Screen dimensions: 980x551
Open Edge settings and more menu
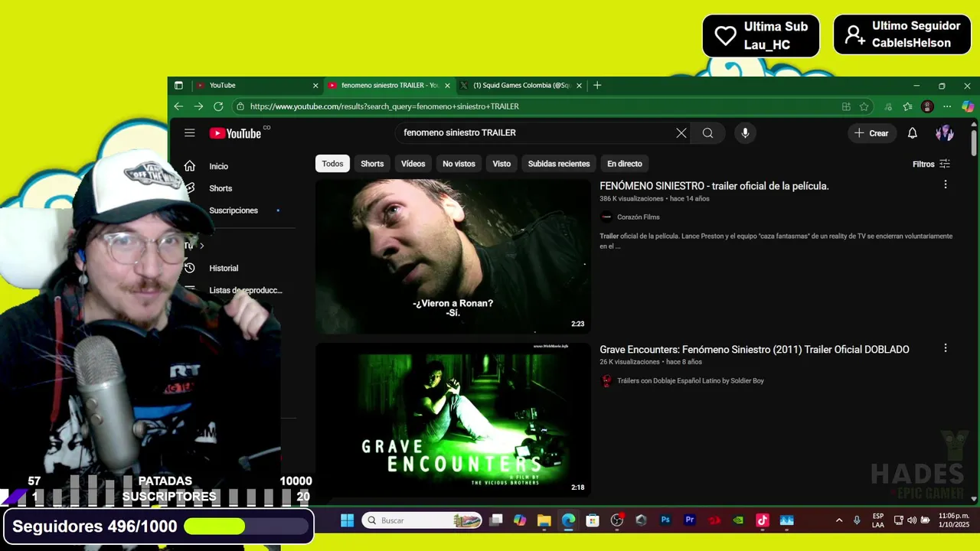[x=947, y=106]
